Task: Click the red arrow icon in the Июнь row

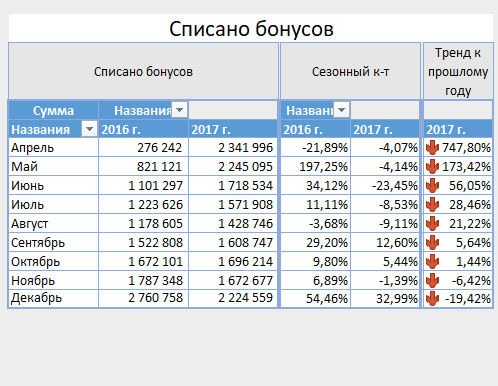Action: pos(432,186)
